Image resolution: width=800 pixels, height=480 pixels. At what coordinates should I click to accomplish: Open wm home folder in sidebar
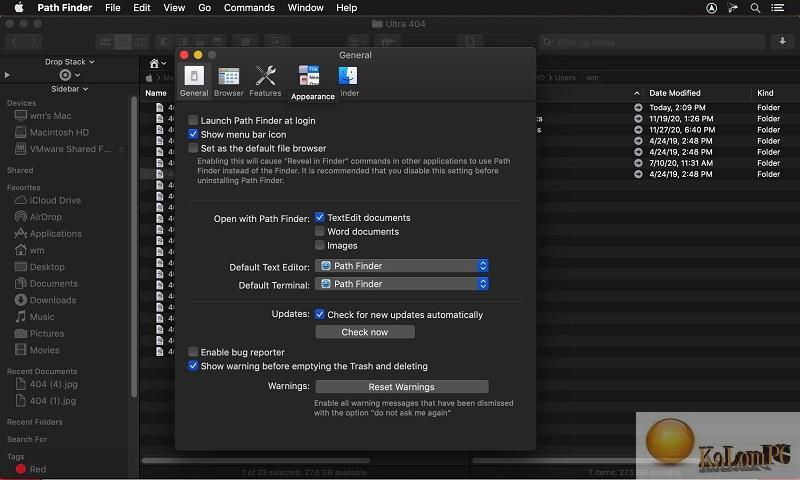[30, 250]
